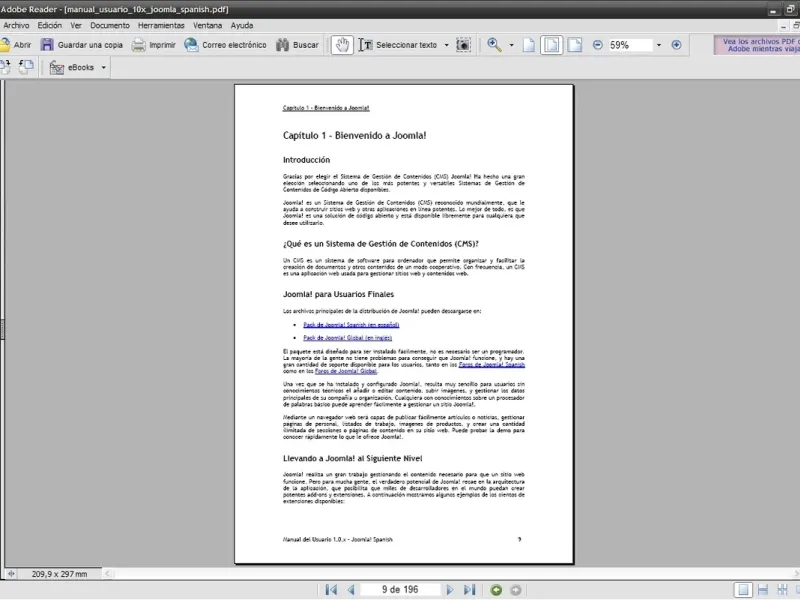This screenshot has width=800, height=600.
Task: Expand Seleccionar texto tool options arrow
Action: [x=446, y=45]
